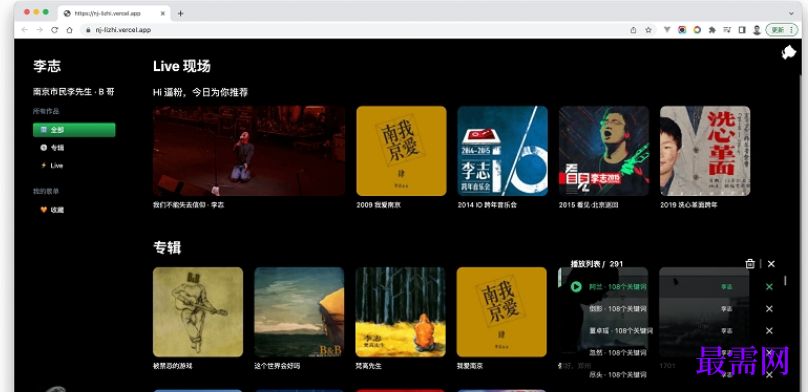Select playlist song 阿兰 · 108个关键词
Viewport: 808px width, 392px height.
click(618, 287)
